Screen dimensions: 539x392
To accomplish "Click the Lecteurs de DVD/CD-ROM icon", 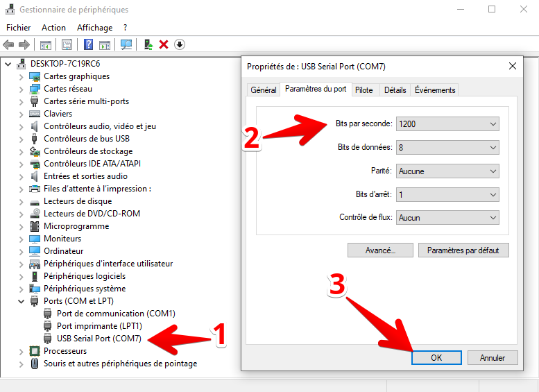I will point(35,214).
